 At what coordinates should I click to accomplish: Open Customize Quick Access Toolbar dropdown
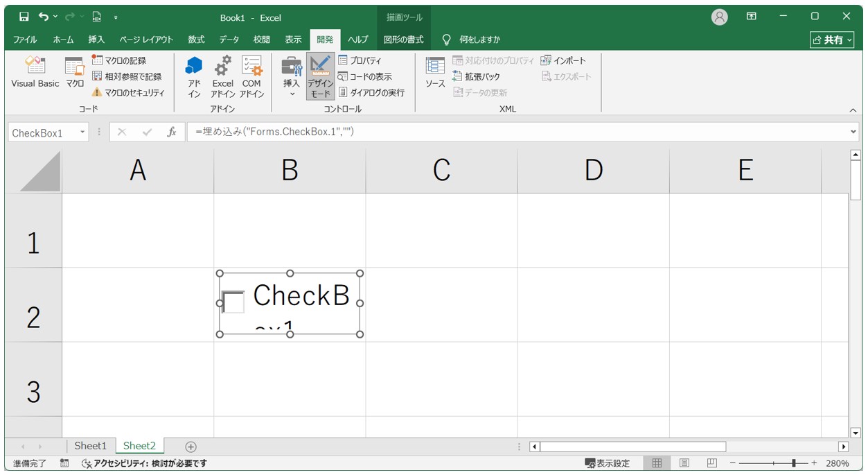coord(116,17)
